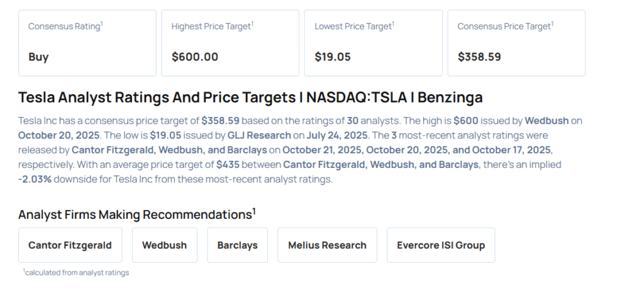The height and width of the screenshot is (293, 644).
Task: Click the Cantor Fitzgerald firm button
Action: coord(70,245)
